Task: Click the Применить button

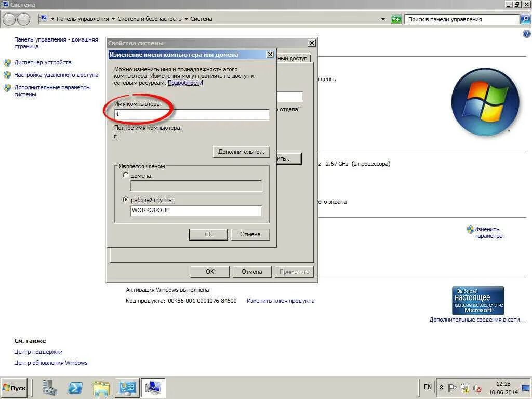Action: 294,271
